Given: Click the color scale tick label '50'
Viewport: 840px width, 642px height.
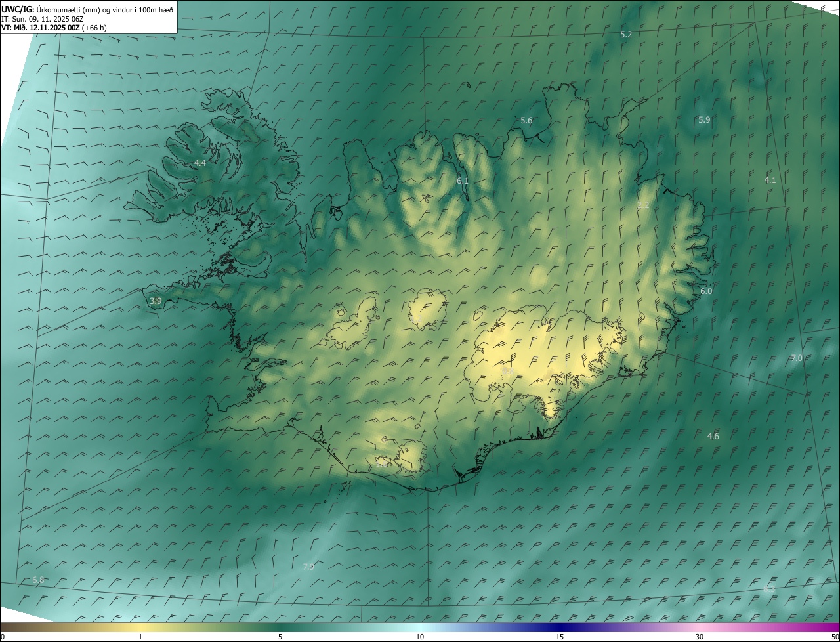Looking at the screenshot, I should pos(835,637).
